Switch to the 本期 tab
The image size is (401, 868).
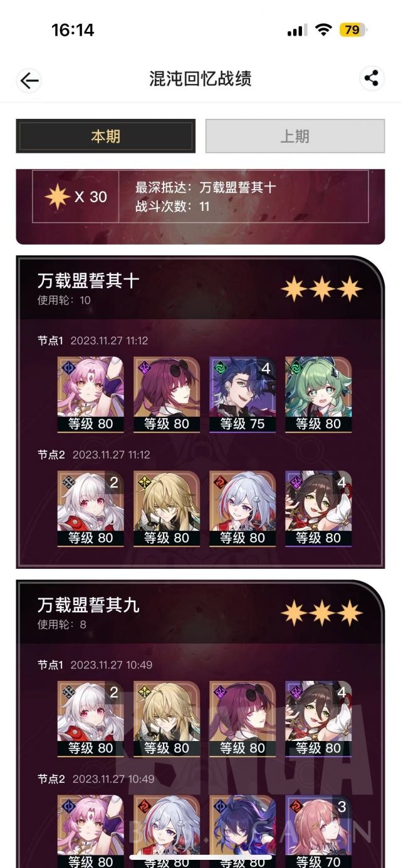click(105, 136)
